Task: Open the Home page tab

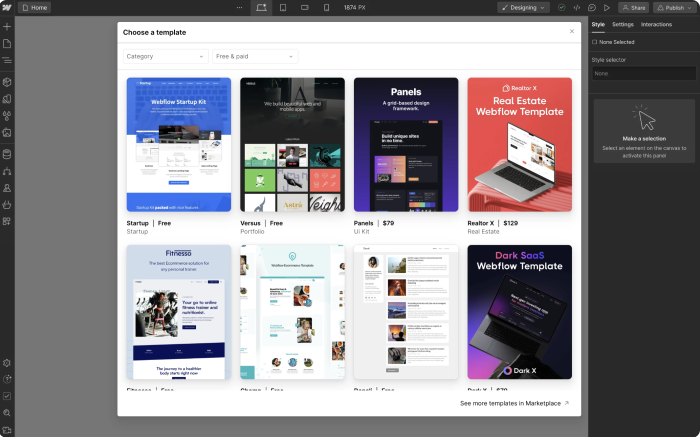Action: (35, 8)
